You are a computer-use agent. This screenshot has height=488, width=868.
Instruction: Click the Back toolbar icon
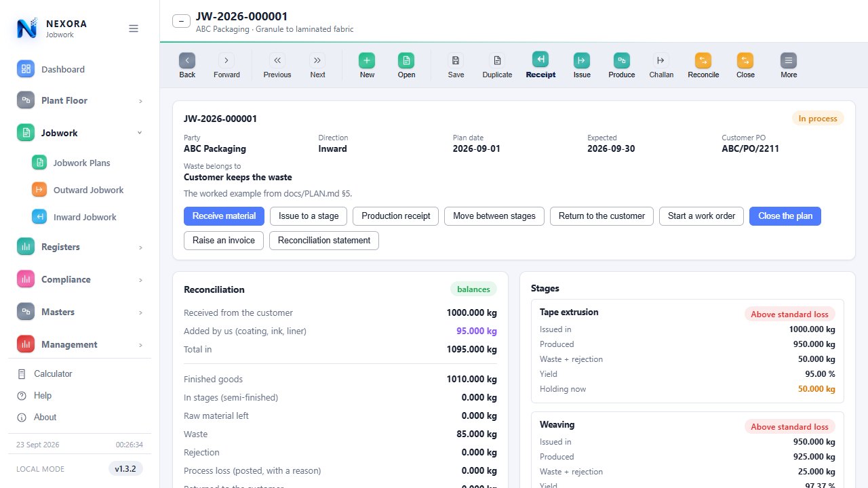[187, 60]
